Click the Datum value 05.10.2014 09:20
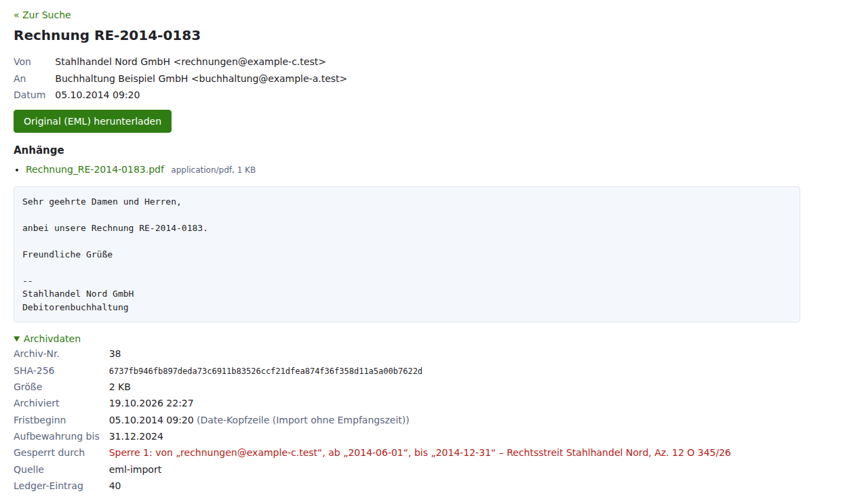The width and height of the screenshot is (868, 502). pos(98,95)
